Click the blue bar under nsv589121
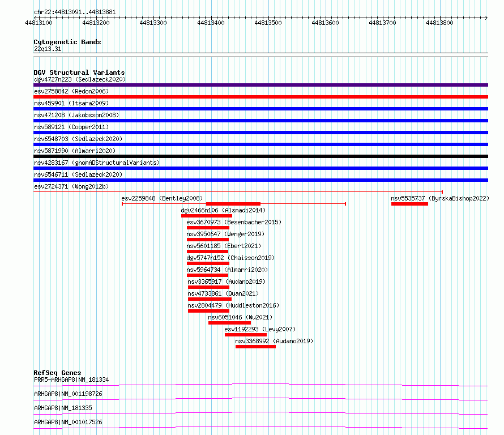The width and height of the screenshot is (504, 435). tap(260, 133)
